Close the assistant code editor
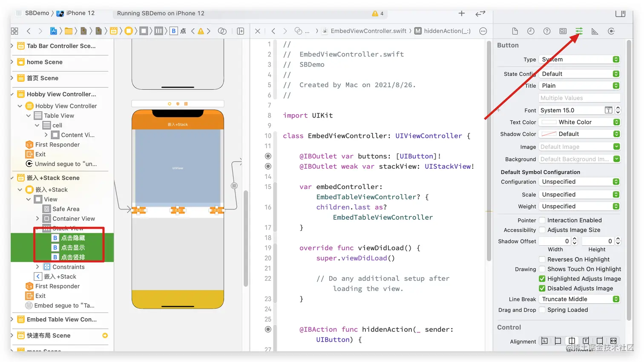This screenshot has height=362, width=644. tap(258, 31)
